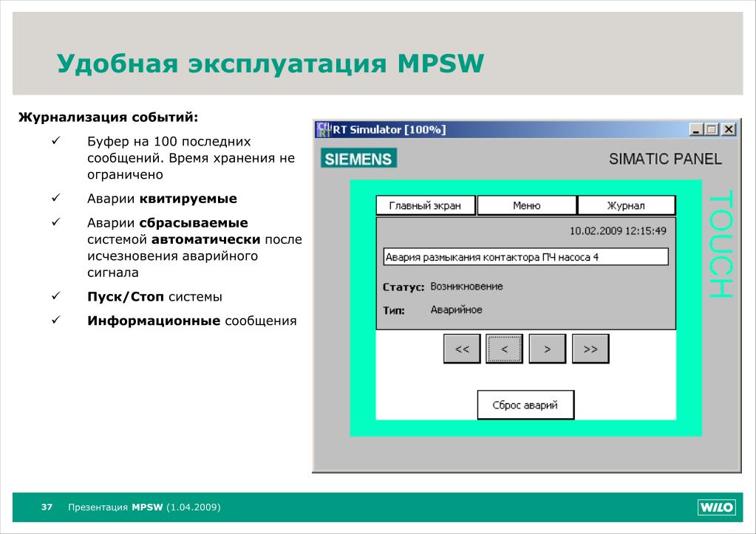Viewport: 756px width, 534px height.
Task: Click the slide title Удобная эксплуатация MPSW
Action: pos(270,64)
